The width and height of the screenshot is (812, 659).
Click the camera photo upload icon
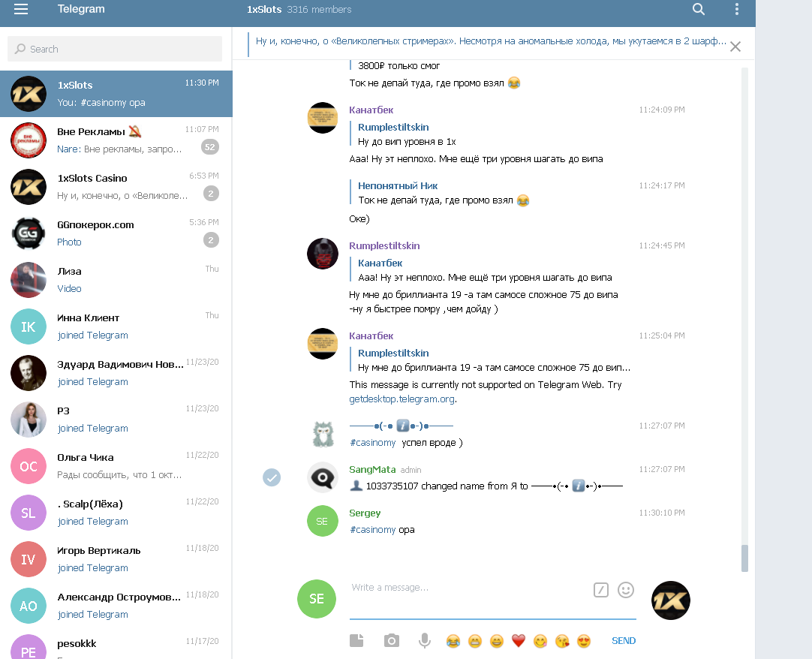click(x=391, y=640)
